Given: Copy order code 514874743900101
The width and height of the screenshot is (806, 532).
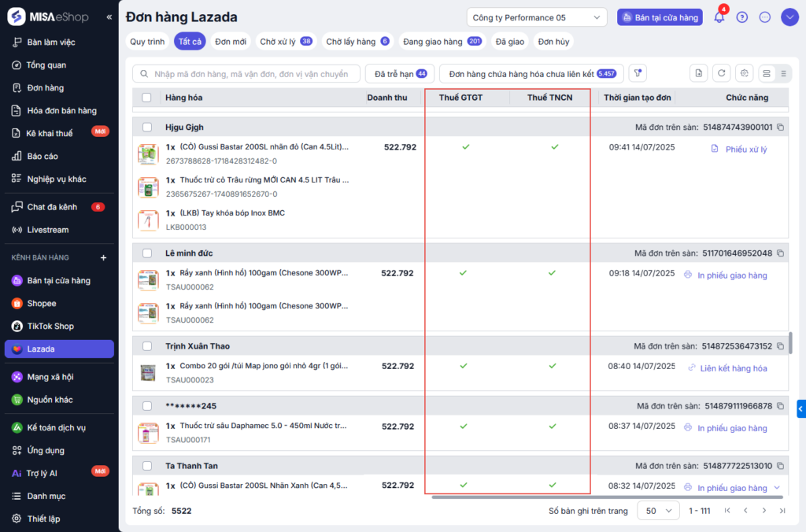Looking at the screenshot, I should [x=780, y=127].
